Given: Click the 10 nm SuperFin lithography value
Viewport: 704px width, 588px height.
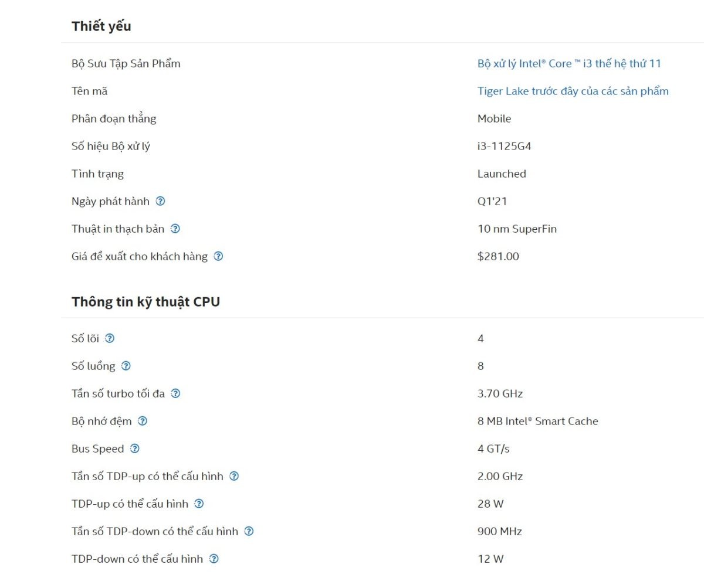Looking at the screenshot, I should (x=517, y=229).
